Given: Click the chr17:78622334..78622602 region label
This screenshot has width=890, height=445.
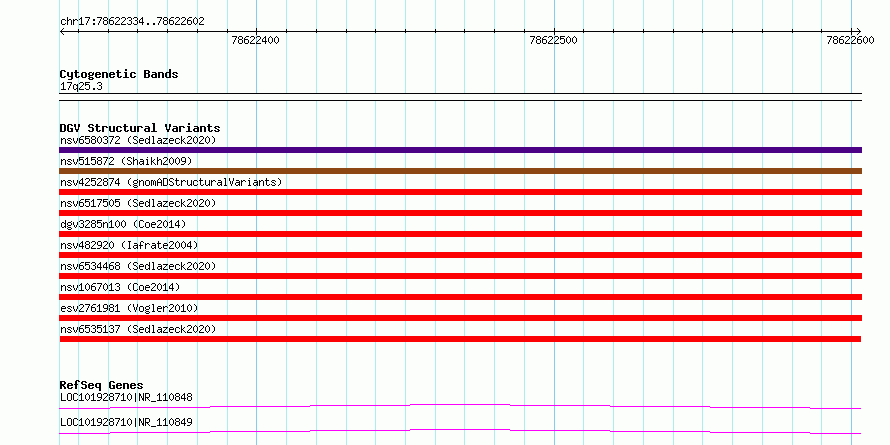Looking at the screenshot, I should 132,22.
